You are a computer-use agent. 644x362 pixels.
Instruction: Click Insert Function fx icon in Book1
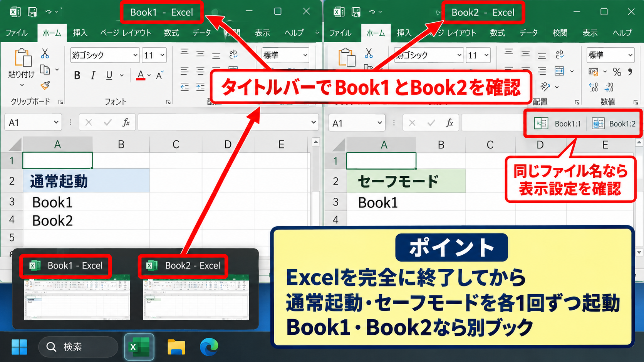click(126, 122)
